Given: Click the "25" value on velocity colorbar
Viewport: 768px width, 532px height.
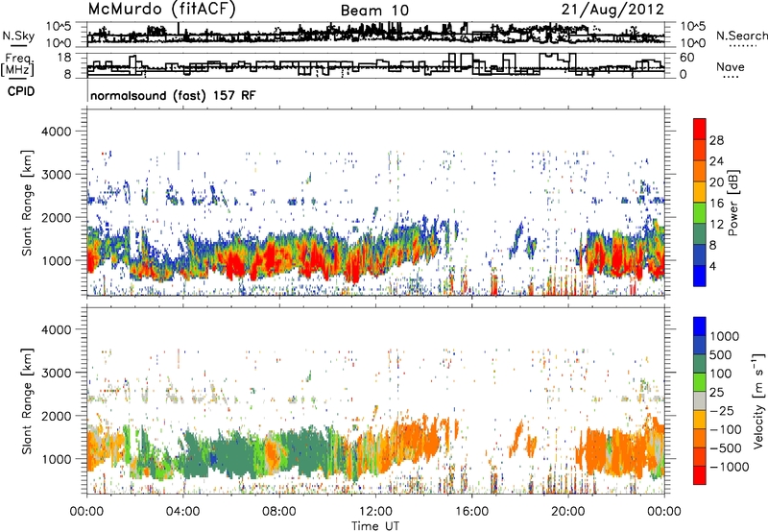Looking at the screenshot, I should [716, 392].
